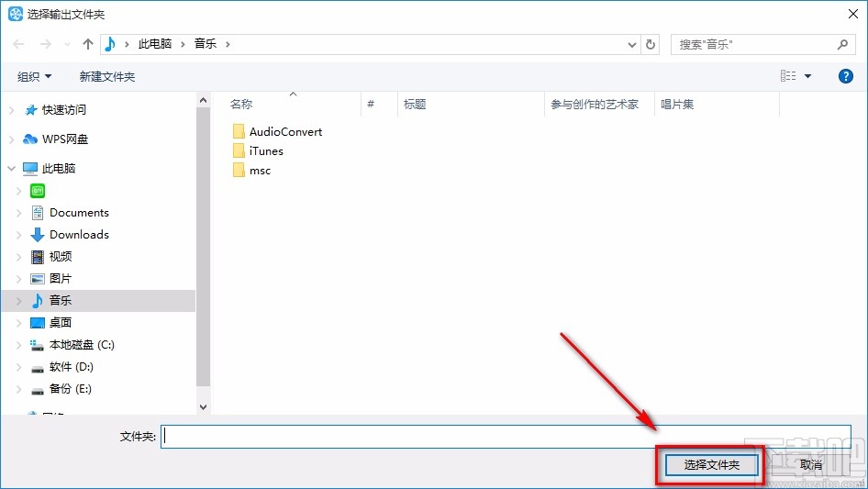Viewport: 868px width, 489px height.
Task: Click navigation pane scrollbar up arrow
Action: 203,100
